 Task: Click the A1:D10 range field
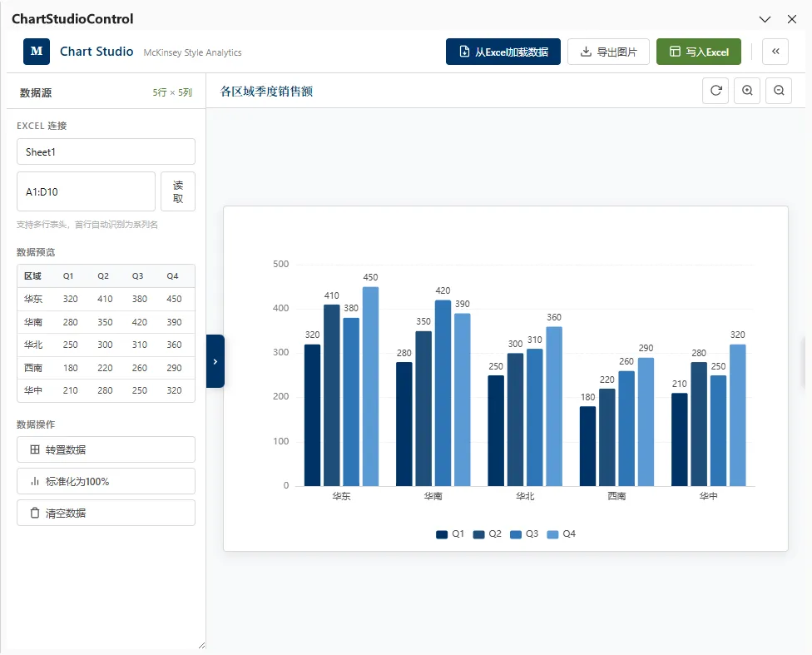click(86, 191)
